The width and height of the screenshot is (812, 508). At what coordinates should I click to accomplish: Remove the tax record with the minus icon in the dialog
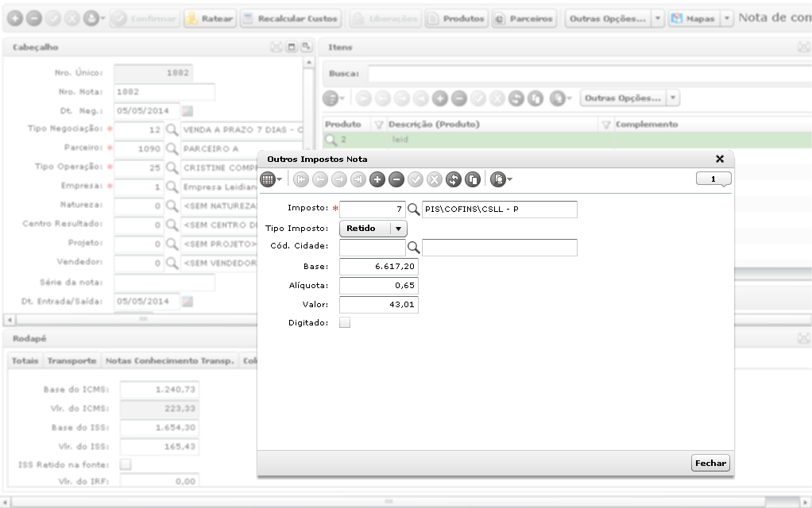point(396,179)
